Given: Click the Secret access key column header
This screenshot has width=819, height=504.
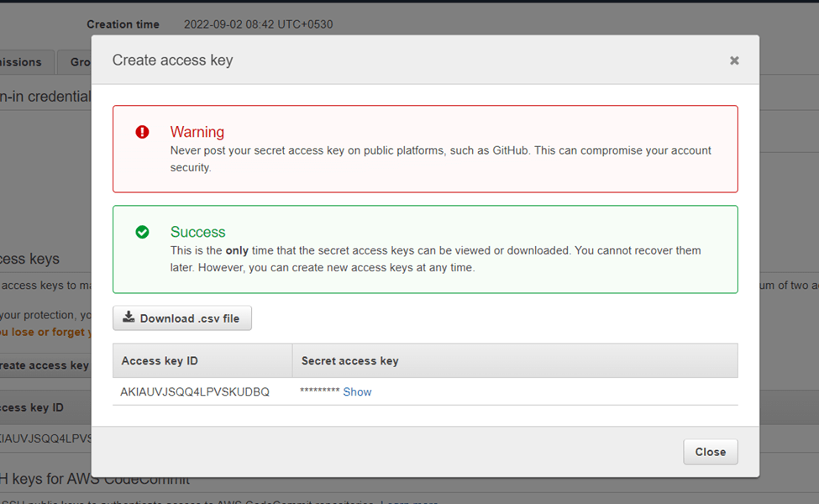Looking at the screenshot, I should (x=349, y=360).
